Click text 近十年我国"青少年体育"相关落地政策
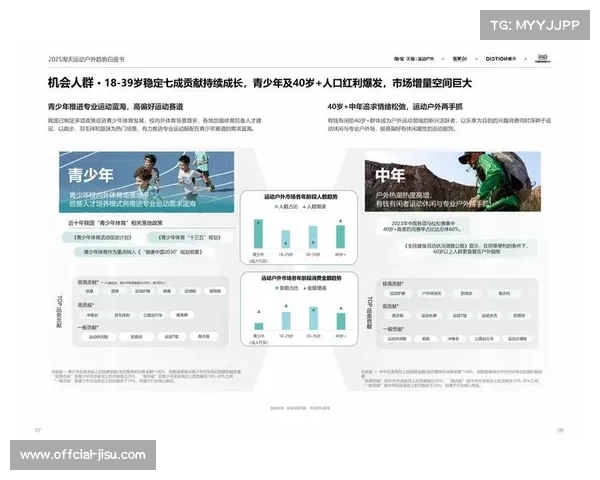This screenshot has height=480, width=600. 115,223
